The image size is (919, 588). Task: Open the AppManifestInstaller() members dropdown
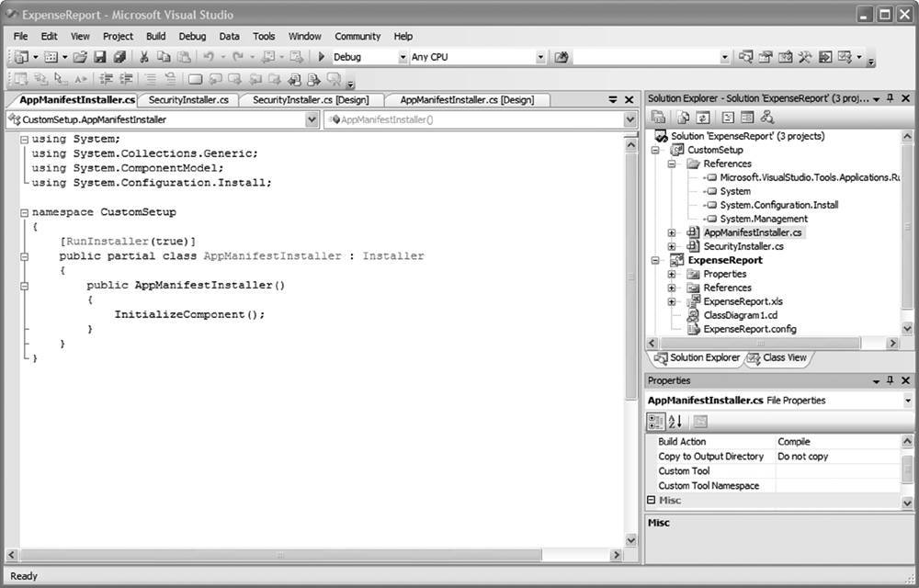coord(630,119)
